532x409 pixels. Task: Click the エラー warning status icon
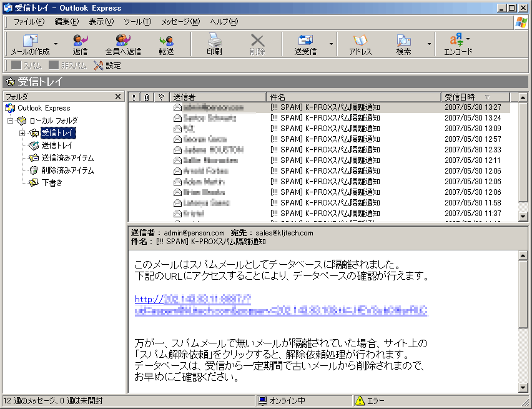tap(360, 401)
